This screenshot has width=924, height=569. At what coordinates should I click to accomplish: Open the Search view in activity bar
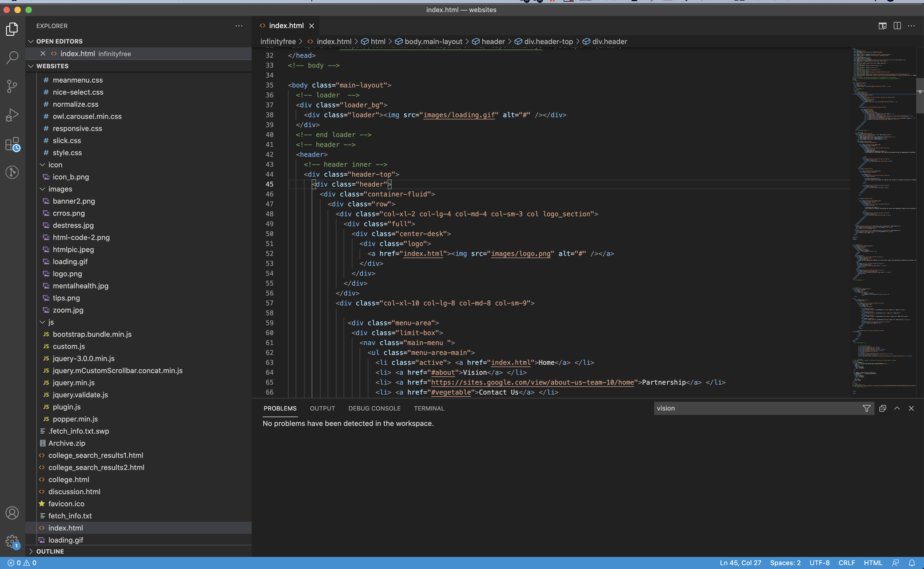[x=12, y=58]
